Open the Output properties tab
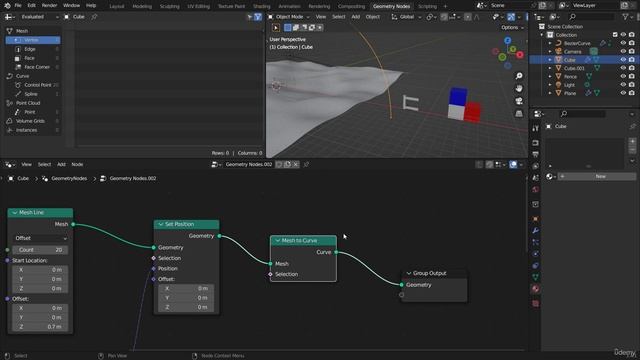The height and width of the screenshot is (360, 640). (x=536, y=154)
